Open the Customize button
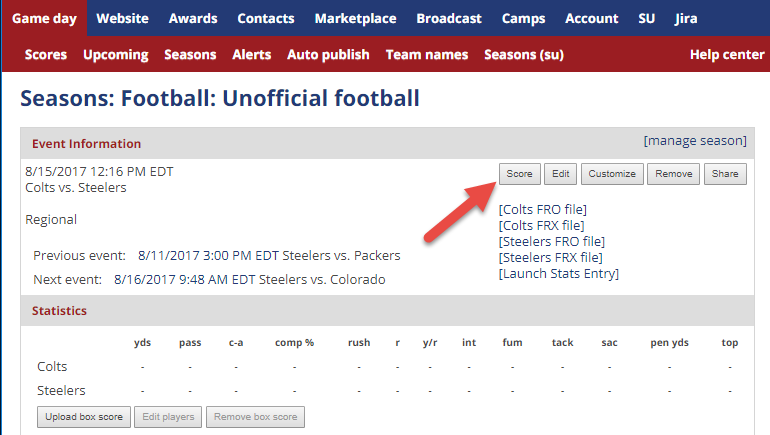Viewport: 770px width, 435px height. click(x=612, y=174)
